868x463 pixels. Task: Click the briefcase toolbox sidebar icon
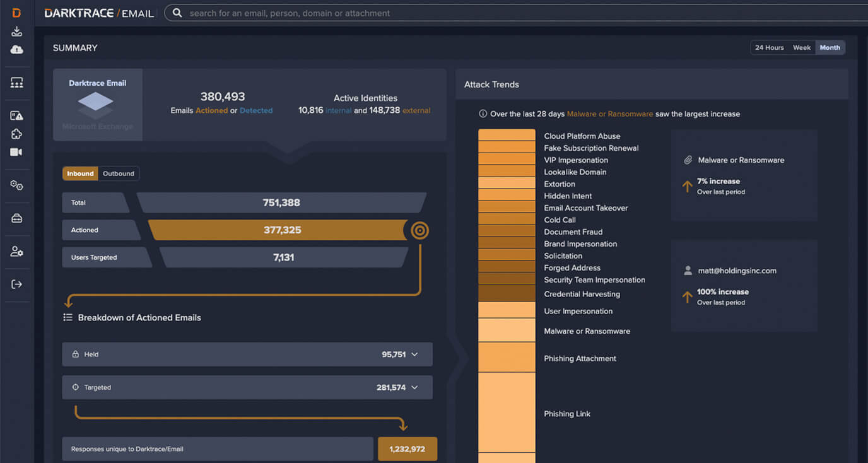point(16,218)
